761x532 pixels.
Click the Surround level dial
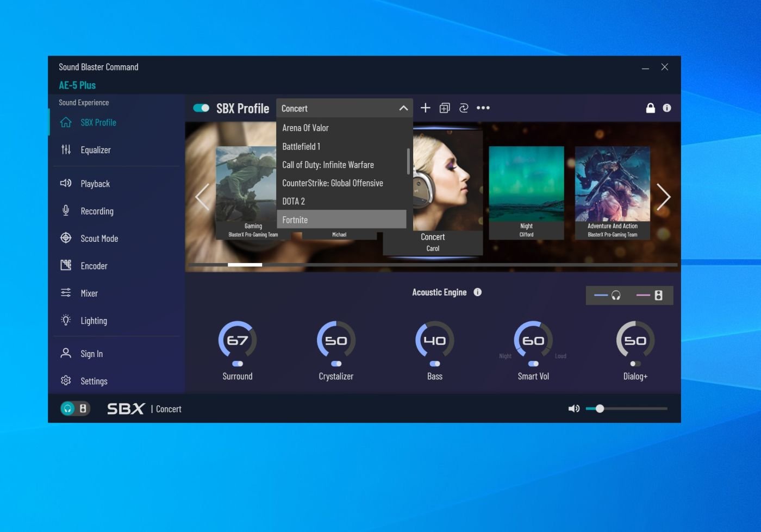[238, 340]
